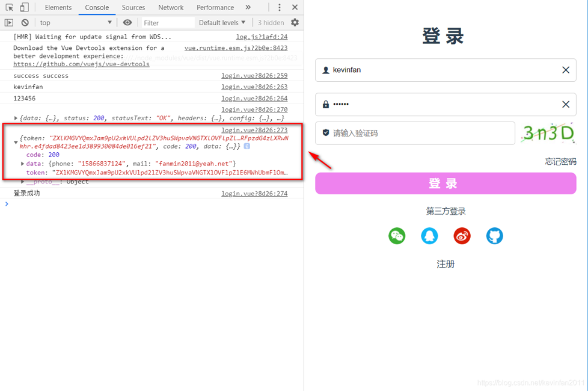Open the login.vue?8d26:274 source link
Screen dimensions: 588x391
point(254,194)
